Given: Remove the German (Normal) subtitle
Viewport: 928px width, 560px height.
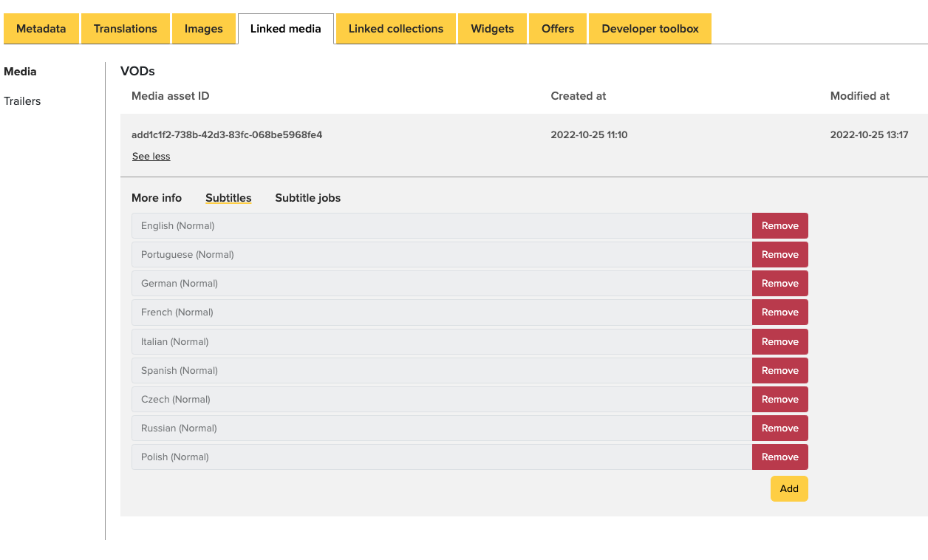Looking at the screenshot, I should coord(780,284).
